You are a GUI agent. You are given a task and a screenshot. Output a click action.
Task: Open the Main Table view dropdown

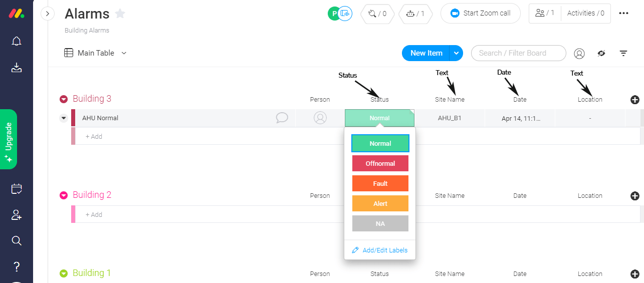(x=124, y=53)
